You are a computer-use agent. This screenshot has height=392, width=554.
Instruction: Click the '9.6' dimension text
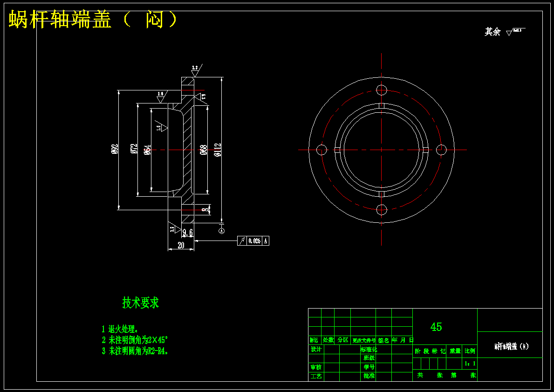188,233
